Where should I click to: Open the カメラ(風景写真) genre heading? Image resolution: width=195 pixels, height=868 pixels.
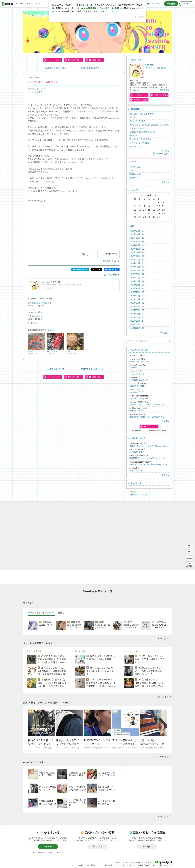[34, 651]
